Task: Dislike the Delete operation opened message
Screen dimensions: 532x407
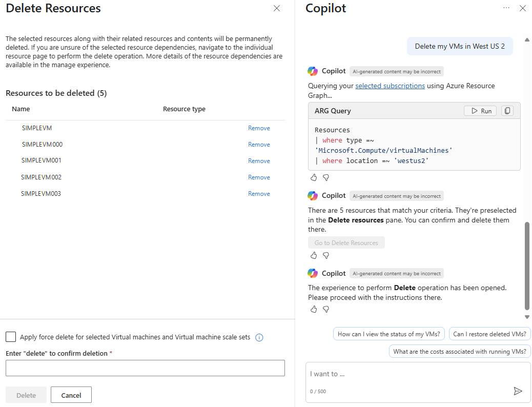Action: (x=326, y=309)
